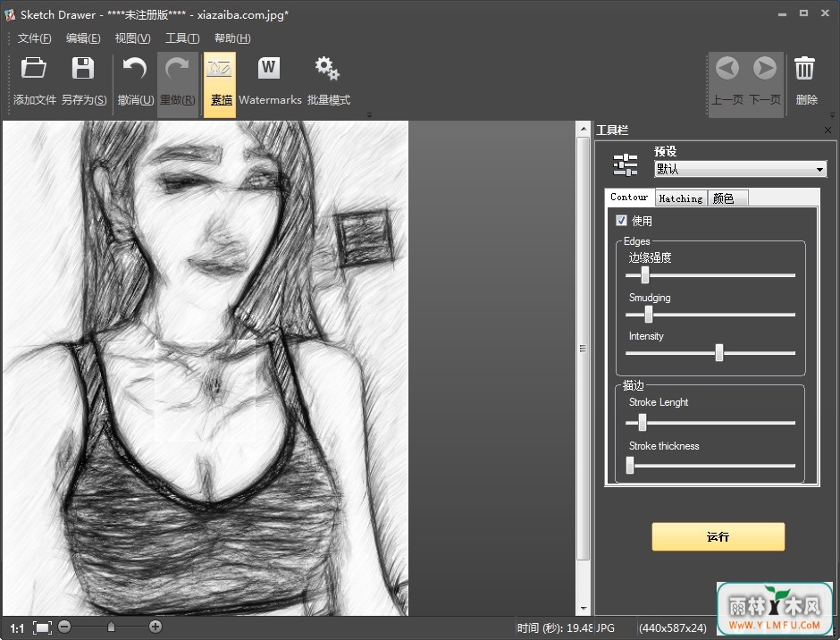Open the 工具(T) menu
The image size is (840, 640).
tap(182, 38)
